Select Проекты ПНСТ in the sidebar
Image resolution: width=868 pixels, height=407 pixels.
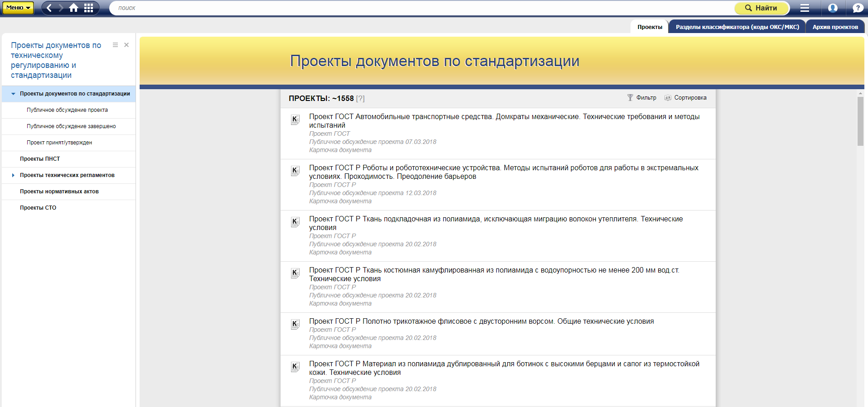click(40, 159)
